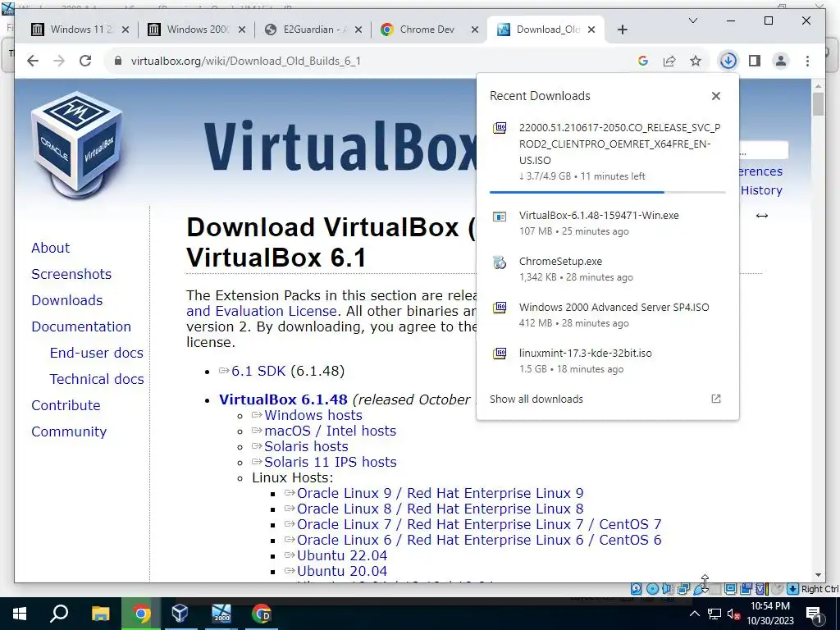Click the Ubuntu 22.04 download link

[342, 555]
